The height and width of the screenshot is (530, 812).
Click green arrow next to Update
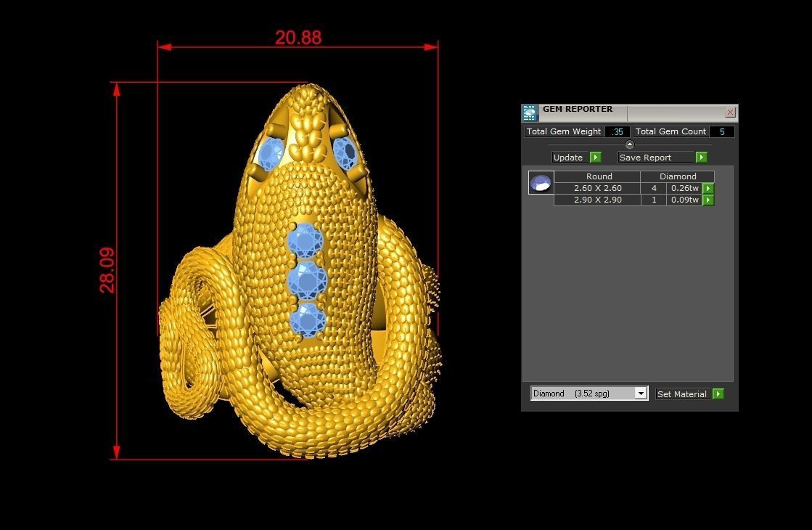point(596,157)
